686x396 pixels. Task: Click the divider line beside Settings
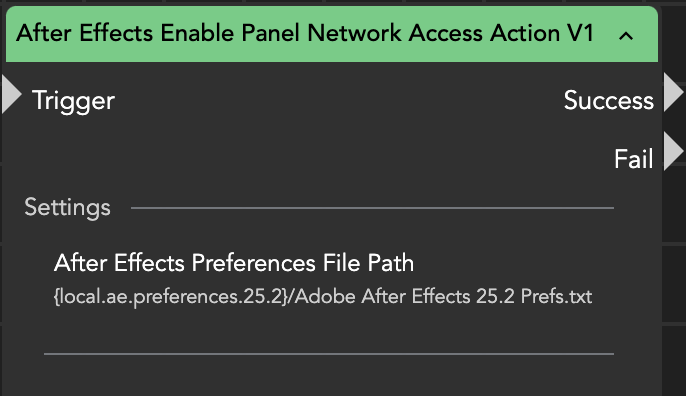[372, 208]
